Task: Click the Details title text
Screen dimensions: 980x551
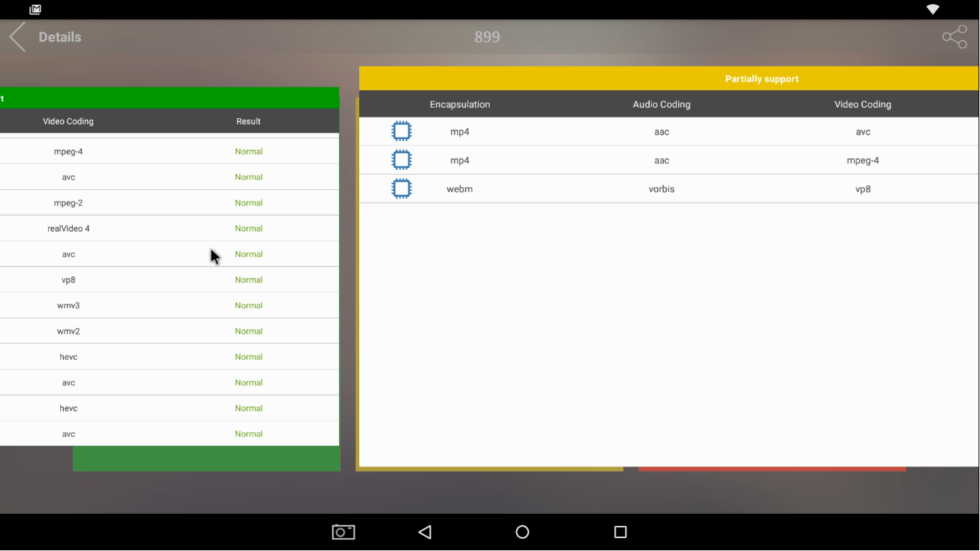Action: coord(60,37)
